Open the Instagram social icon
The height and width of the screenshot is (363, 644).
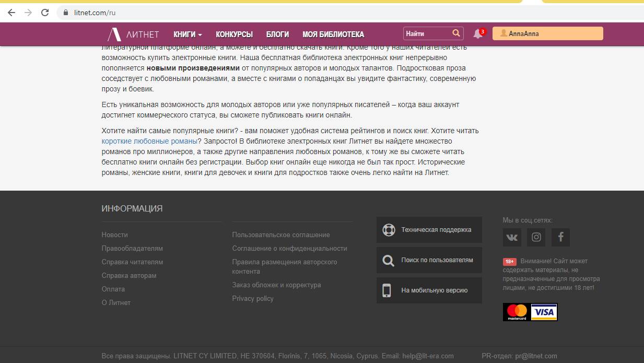(x=536, y=237)
